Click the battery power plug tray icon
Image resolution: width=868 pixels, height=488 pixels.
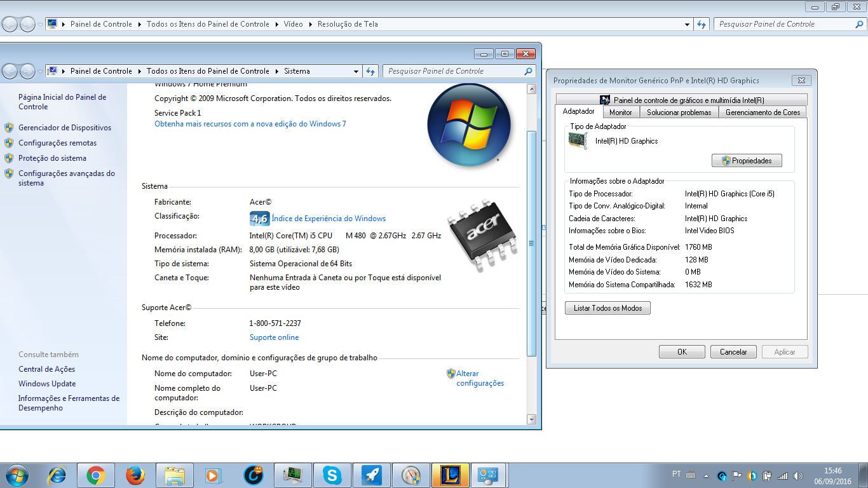[x=768, y=475]
